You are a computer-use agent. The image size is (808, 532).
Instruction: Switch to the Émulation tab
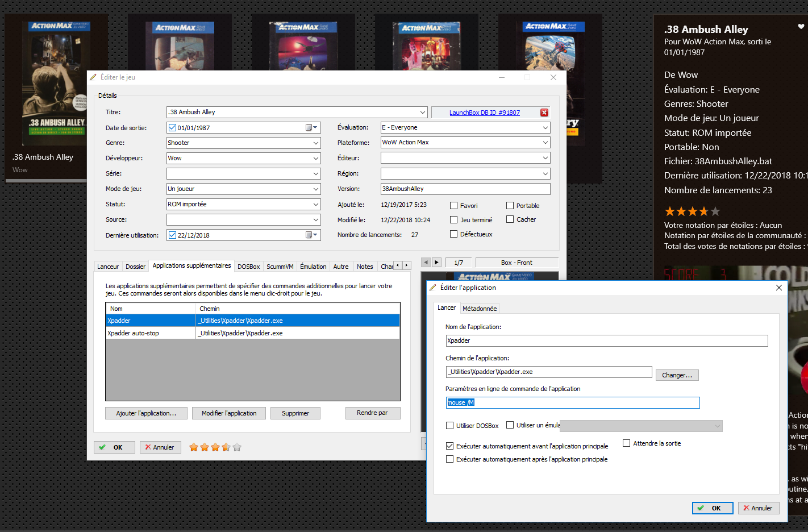313,267
